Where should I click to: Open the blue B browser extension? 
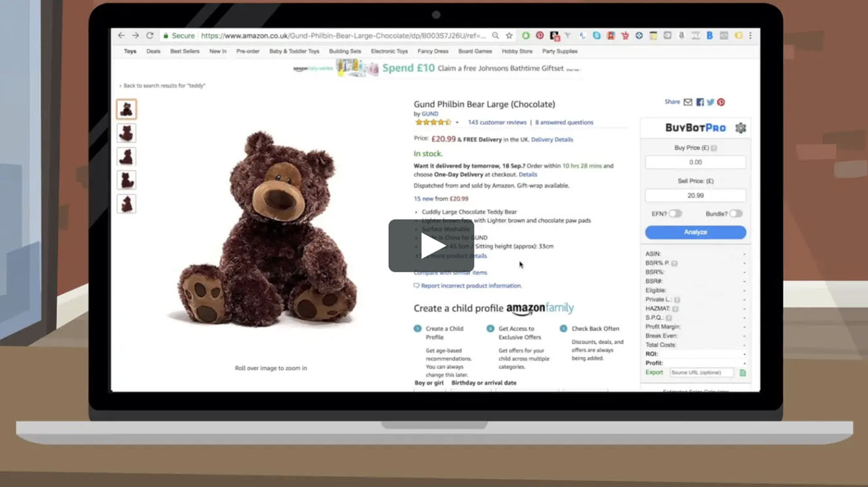(709, 36)
